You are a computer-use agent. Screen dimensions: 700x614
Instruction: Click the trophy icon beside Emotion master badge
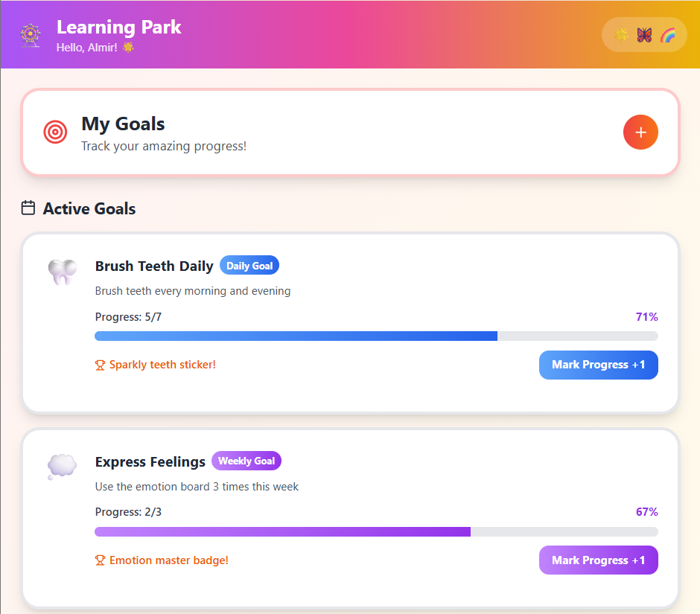[100, 560]
